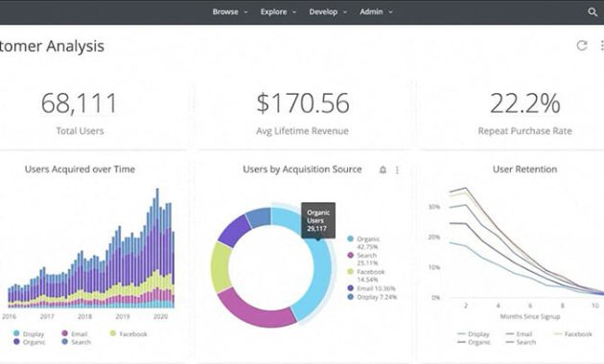The height and width of the screenshot is (364, 604).
Task: Expand chevron next to Admin
Action: [390, 12]
